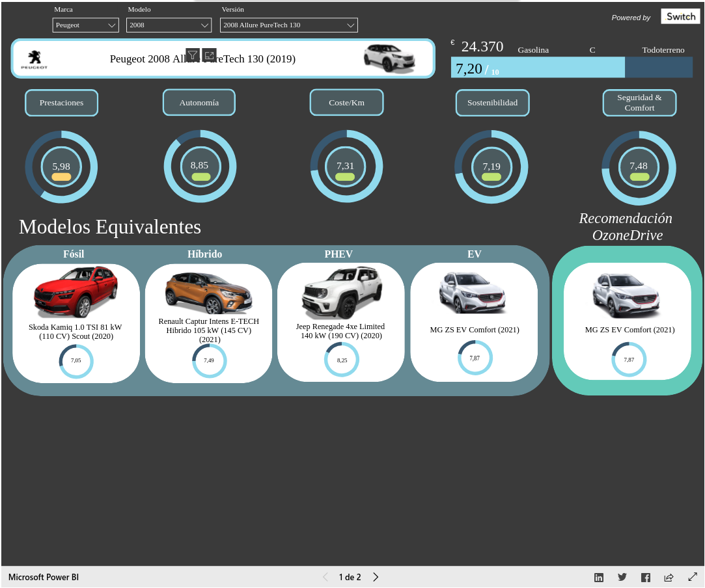Click the Gasolina fuel label
705x588 pixels.
(x=533, y=50)
